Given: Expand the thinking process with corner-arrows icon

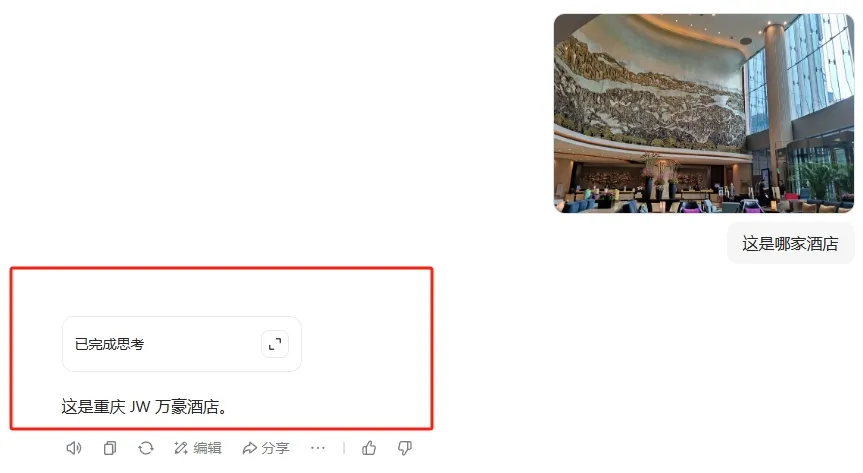Looking at the screenshot, I should click(x=275, y=344).
